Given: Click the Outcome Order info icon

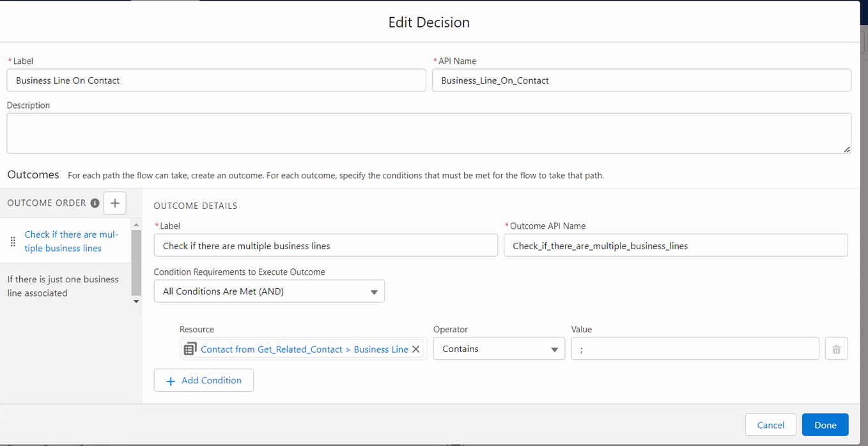Looking at the screenshot, I should pos(95,203).
